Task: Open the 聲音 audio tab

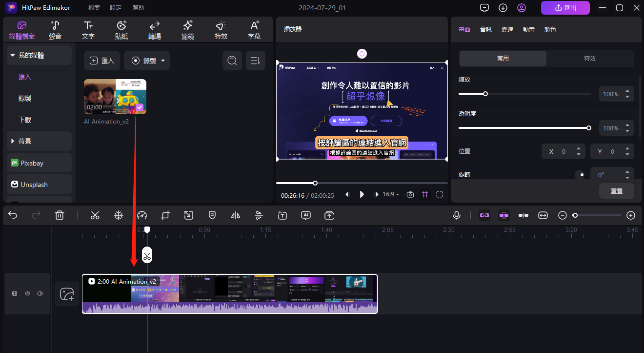Action: (55, 30)
